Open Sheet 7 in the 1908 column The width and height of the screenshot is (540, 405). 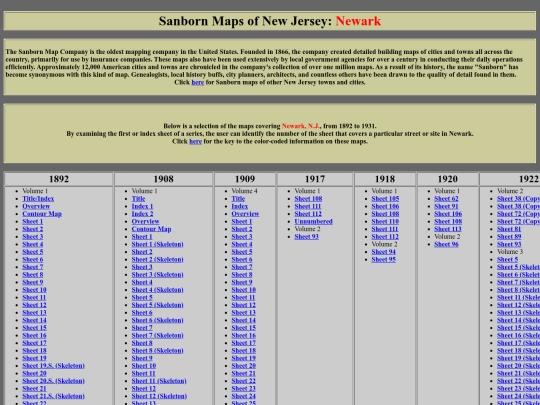pyautogui.click(x=142, y=328)
